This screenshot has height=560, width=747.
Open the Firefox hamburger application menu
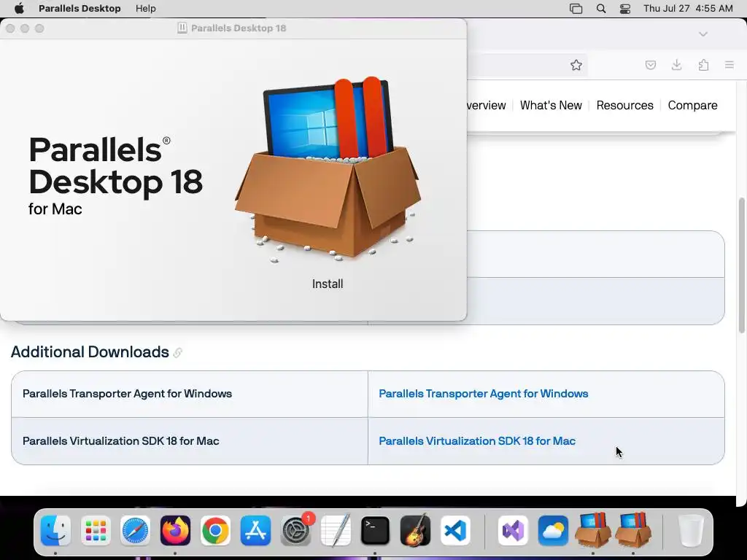[x=729, y=65]
